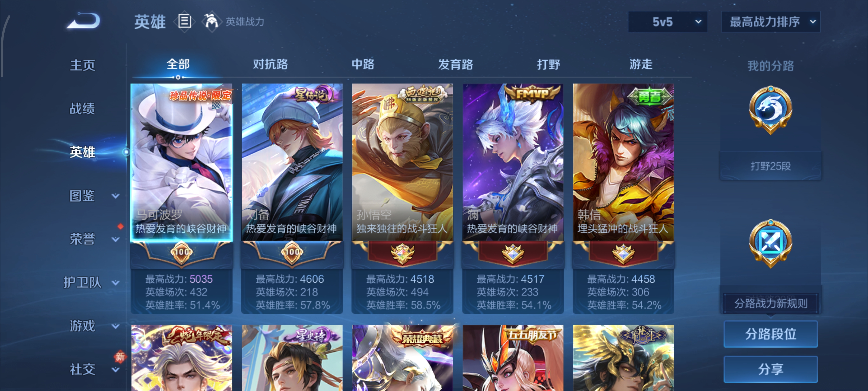Open the hero list view icon
Viewport: 868px width, 391px height.
(184, 22)
